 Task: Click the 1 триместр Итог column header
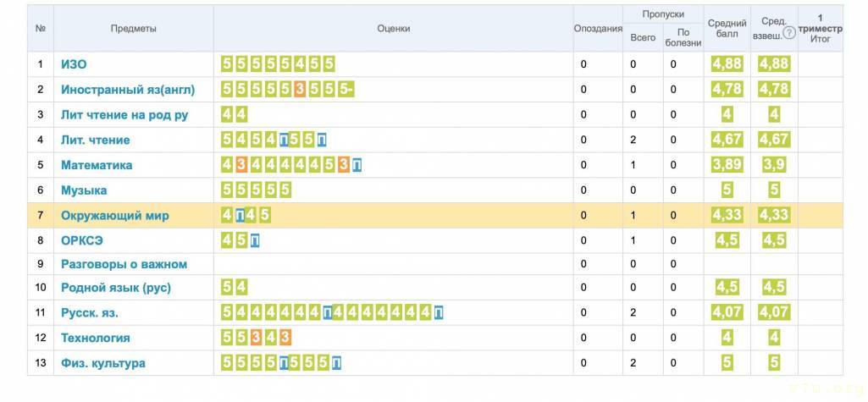click(820, 28)
